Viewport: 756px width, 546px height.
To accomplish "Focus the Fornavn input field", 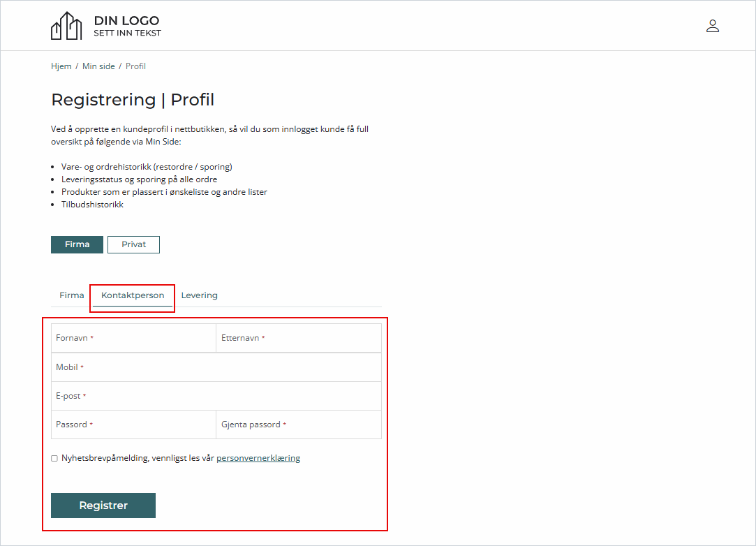I will (x=133, y=338).
